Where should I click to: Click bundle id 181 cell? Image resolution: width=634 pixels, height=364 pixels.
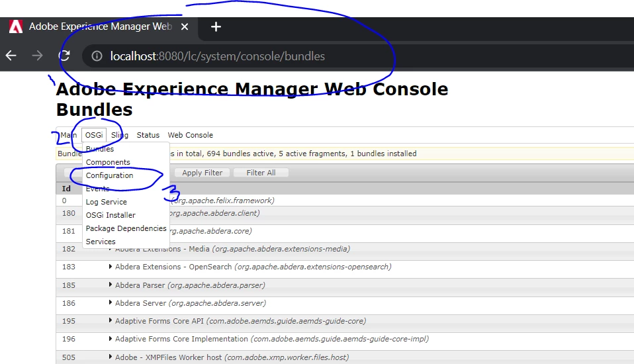(x=69, y=231)
